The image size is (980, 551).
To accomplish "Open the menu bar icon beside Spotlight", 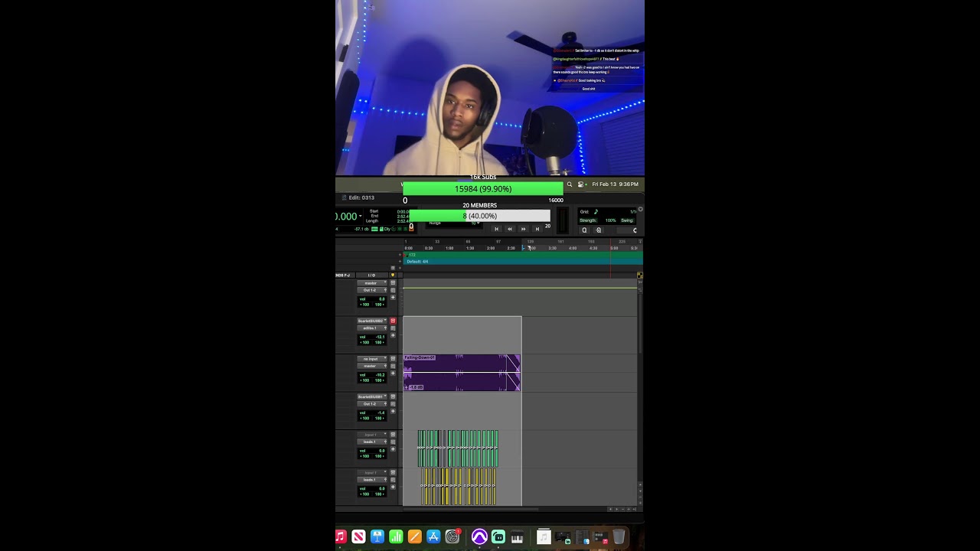I will (x=580, y=184).
